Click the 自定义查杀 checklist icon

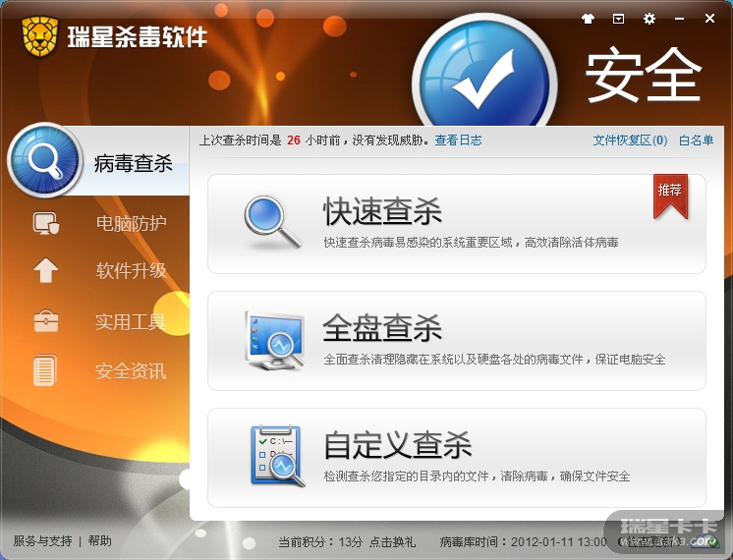click(x=277, y=456)
